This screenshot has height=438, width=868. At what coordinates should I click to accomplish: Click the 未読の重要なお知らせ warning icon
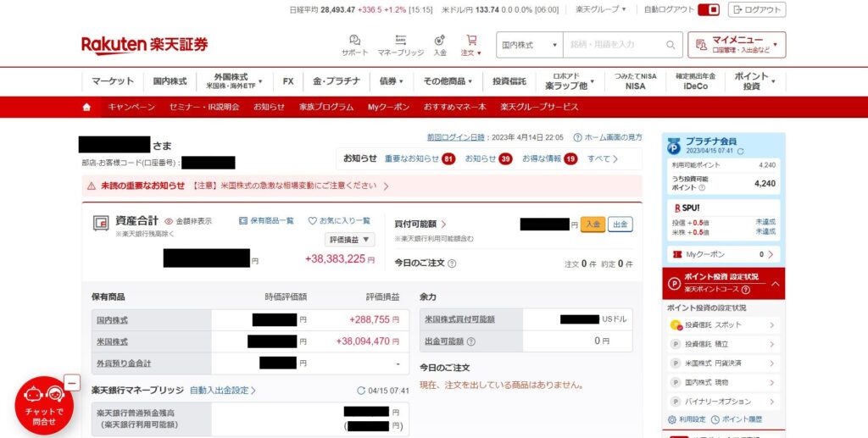pyautogui.click(x=92, y=186)
